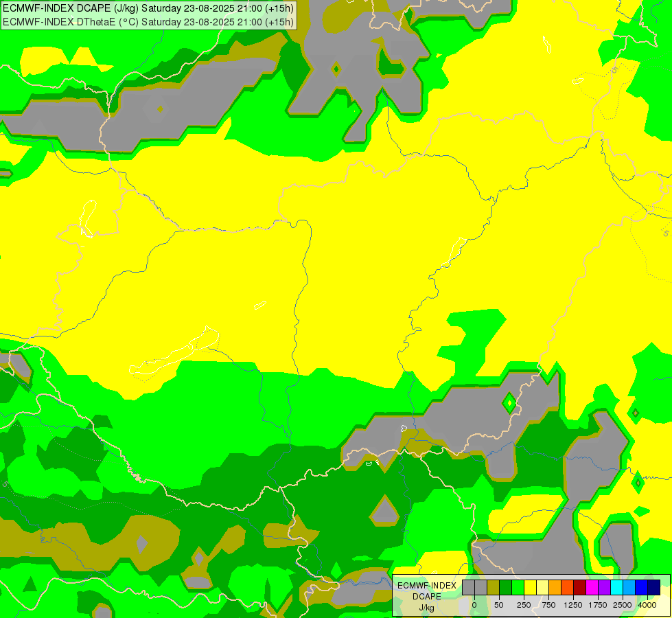Click the bright yellow swatch right of 250
This screenshot has height=618, width=672.
(530, 587)
